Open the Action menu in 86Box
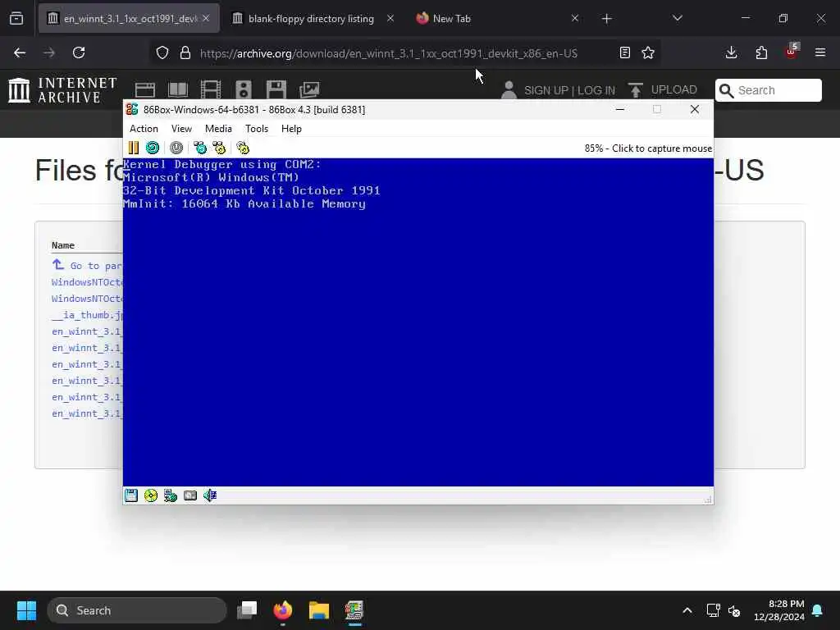Screen dimensions: 840x630 point(144,129)
